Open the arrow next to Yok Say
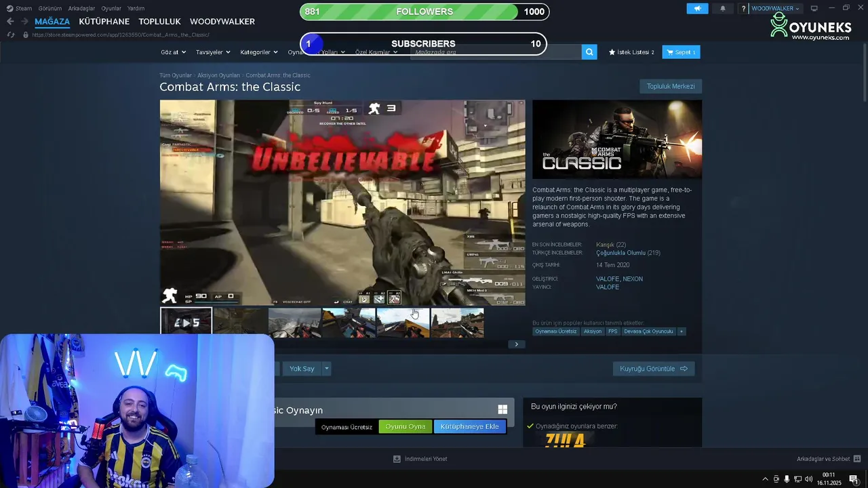The height and width of the screenshot is (488, 868). [327, 369]
